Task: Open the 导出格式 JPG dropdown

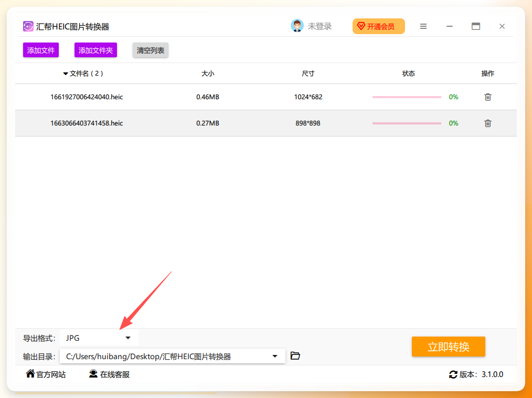Action: click(99, 338)
